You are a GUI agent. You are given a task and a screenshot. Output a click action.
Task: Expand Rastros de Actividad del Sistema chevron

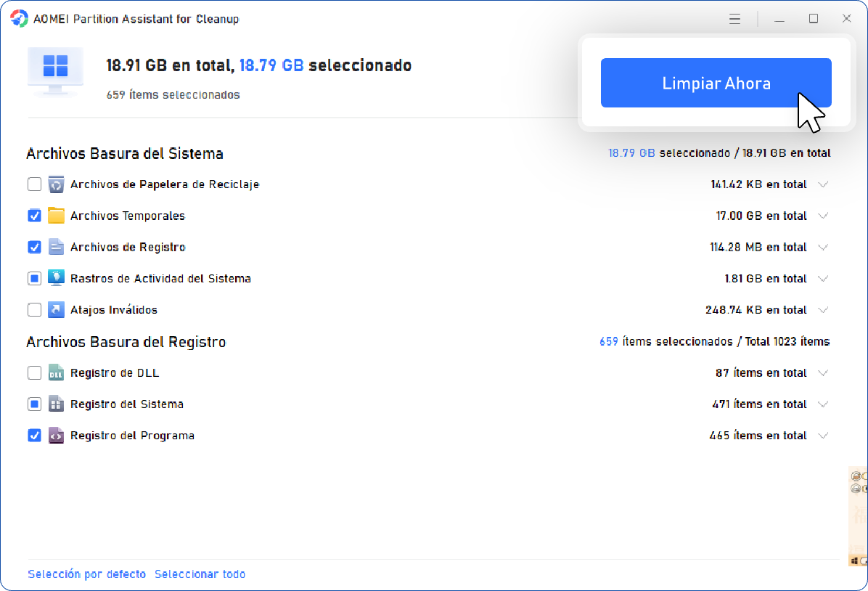pos(823,279)
